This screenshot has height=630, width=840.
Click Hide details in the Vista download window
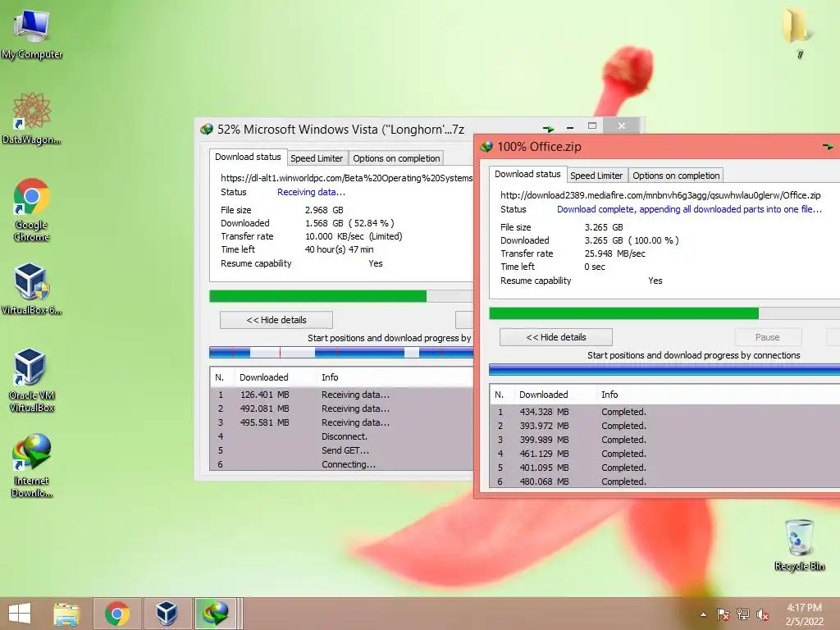tap(276, 320)
